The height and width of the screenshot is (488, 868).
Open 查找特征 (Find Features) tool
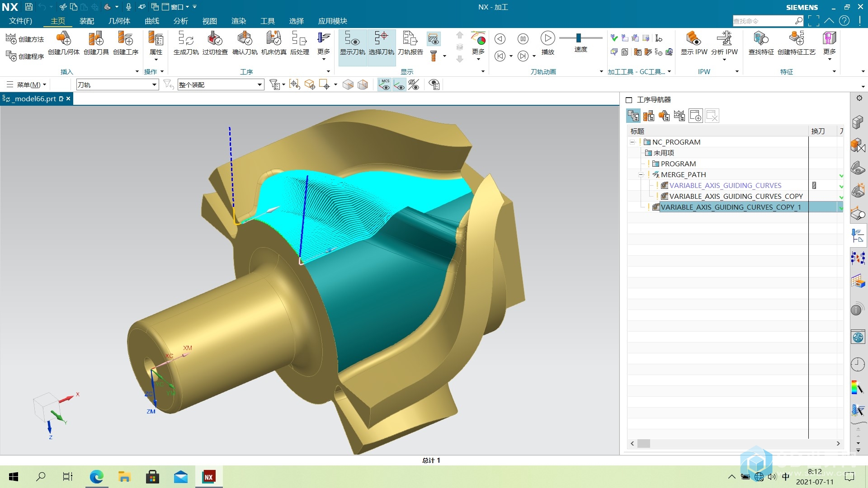pyautogui.click(x=761, y=43)
